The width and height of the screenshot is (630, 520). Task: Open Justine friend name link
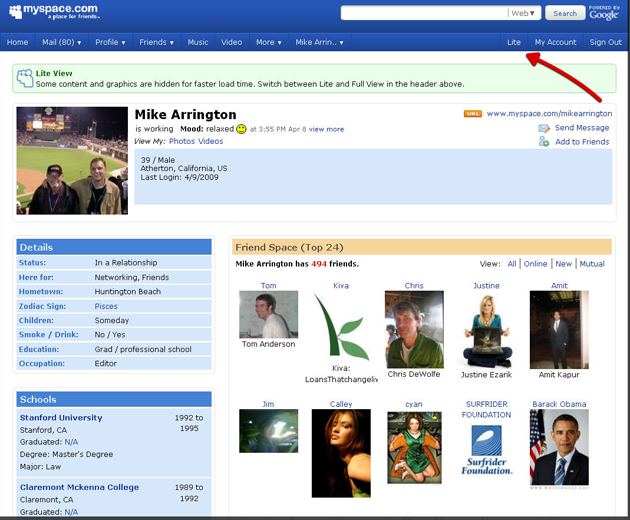pos(486,286)
